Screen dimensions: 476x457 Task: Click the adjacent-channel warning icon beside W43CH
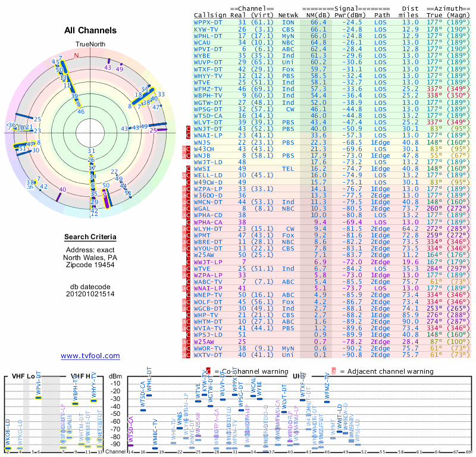[x=183, y=149]
